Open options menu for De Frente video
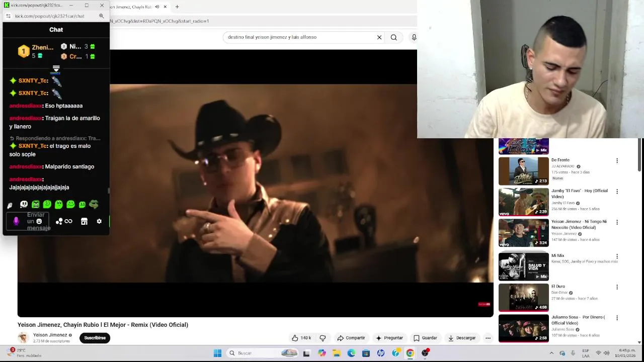Screen dimensions: 644x362 (x=617, y=161)
